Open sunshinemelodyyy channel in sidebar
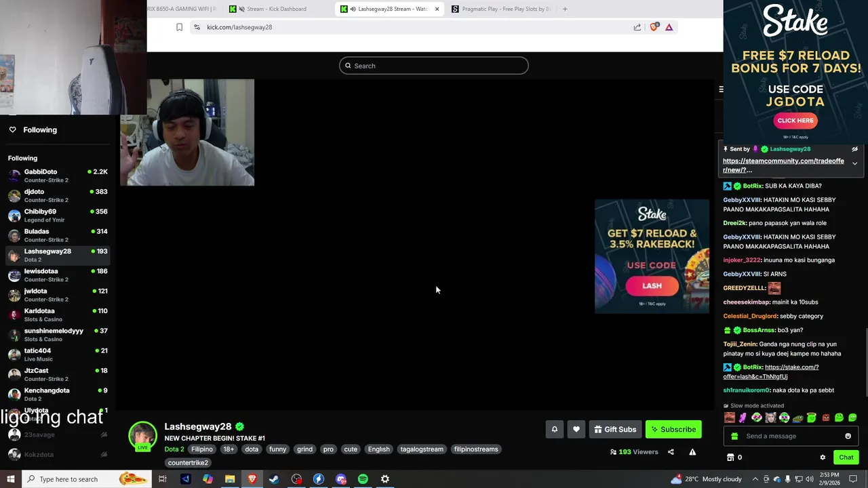Viewport: 868px width, 488px height. tap(58, 335)
